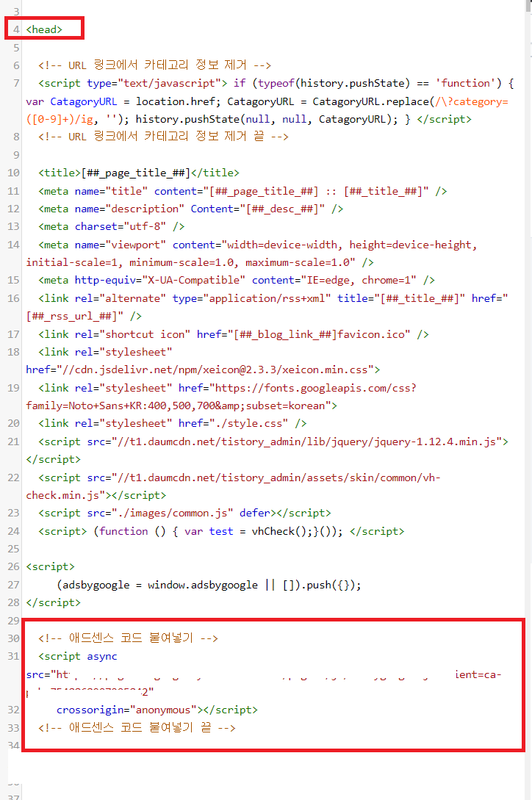This screenshot has height=800, width=532.
Task: Click the vertical scrollbar thumb at the editor's right edge
Action: click(528, 5)
